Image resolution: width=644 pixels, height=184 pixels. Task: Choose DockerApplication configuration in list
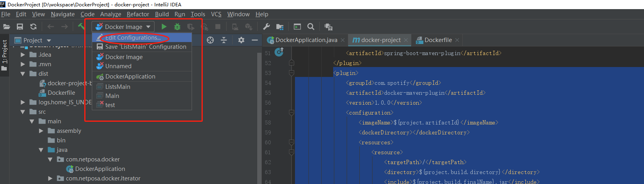pyautogui.click(x=142, y=77)
